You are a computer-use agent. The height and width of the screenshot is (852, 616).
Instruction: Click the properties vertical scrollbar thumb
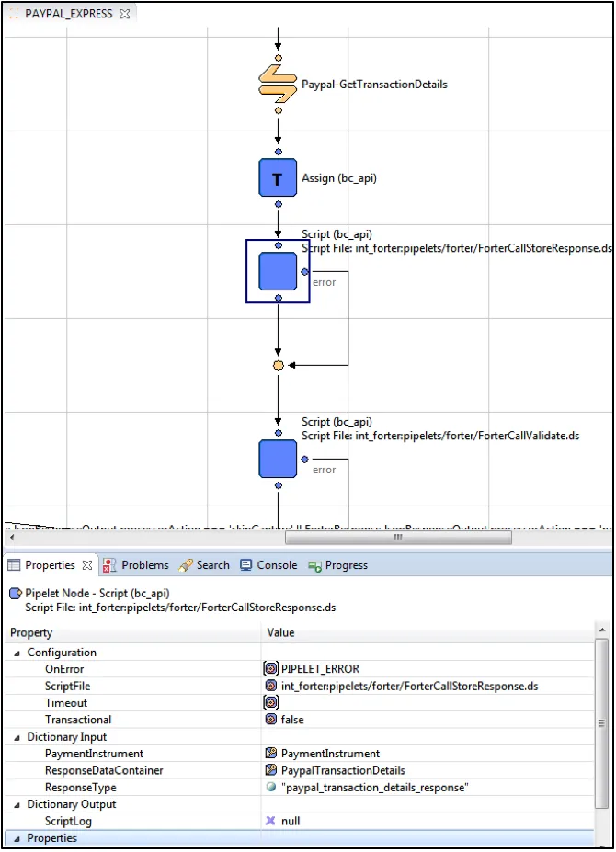coord(601,723)
